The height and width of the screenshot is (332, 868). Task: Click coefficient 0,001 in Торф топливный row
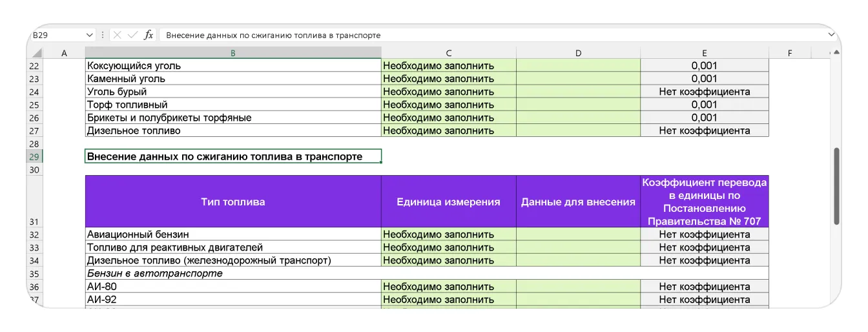705,105
